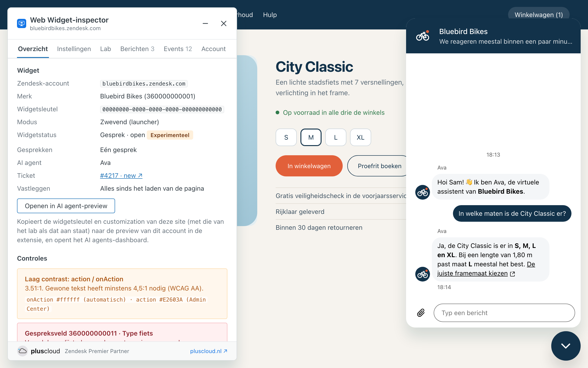This screenshot has width=588, height=368.
Task: Click the pluscloud cloud logo icon
Action: pos(23,351)
